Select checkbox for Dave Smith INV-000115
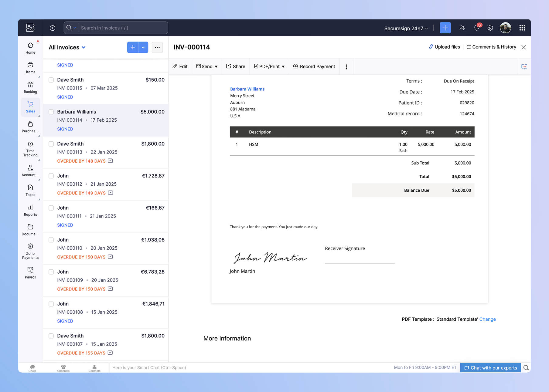The height and width of the screenshot is (392, 549). (x=51, y=80)
